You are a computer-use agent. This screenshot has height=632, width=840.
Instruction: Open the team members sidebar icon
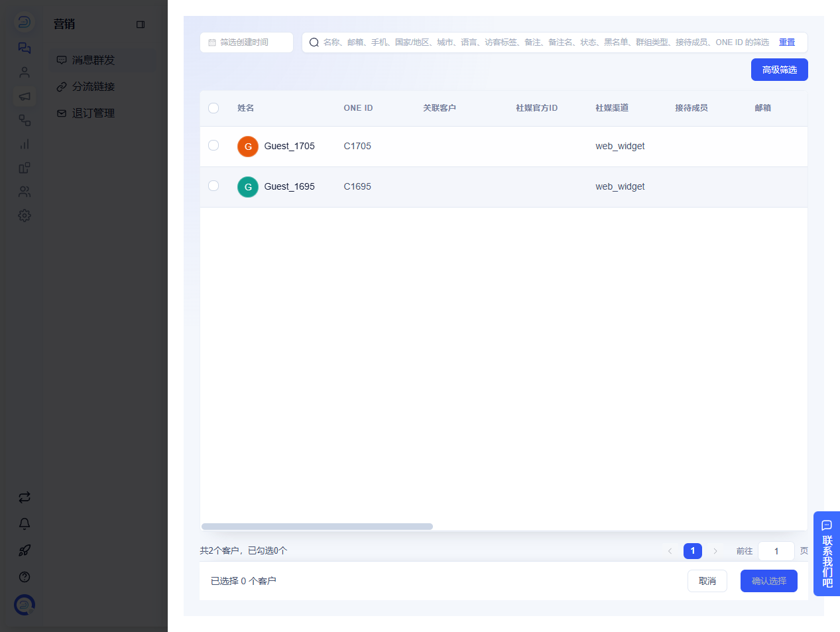[x=25, y=192]
